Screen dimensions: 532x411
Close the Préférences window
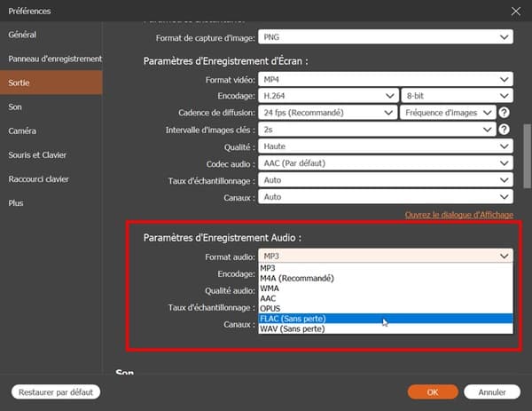(516, 12)
